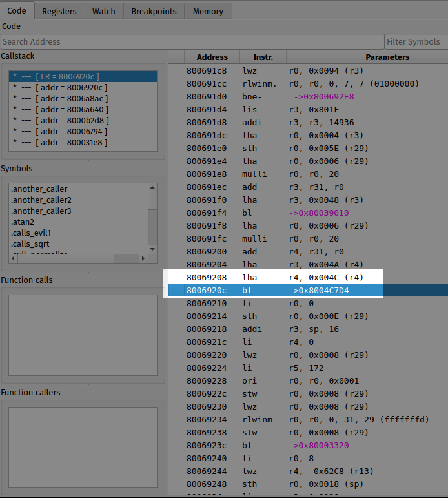Select callstack entry addr = 8000b2d8

(83, 120)
